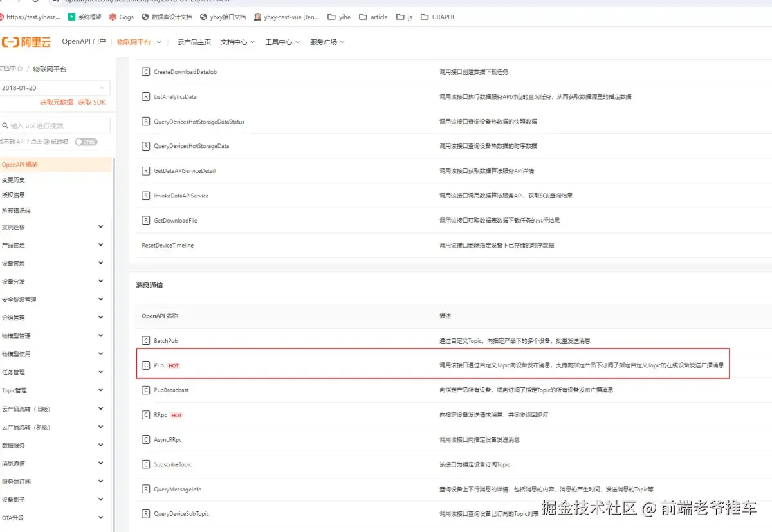This screenshot has height=532, width=772.
Task: Open the 服务广场 header dropdown
Action: pyautogui.click(x=327, y=42)
